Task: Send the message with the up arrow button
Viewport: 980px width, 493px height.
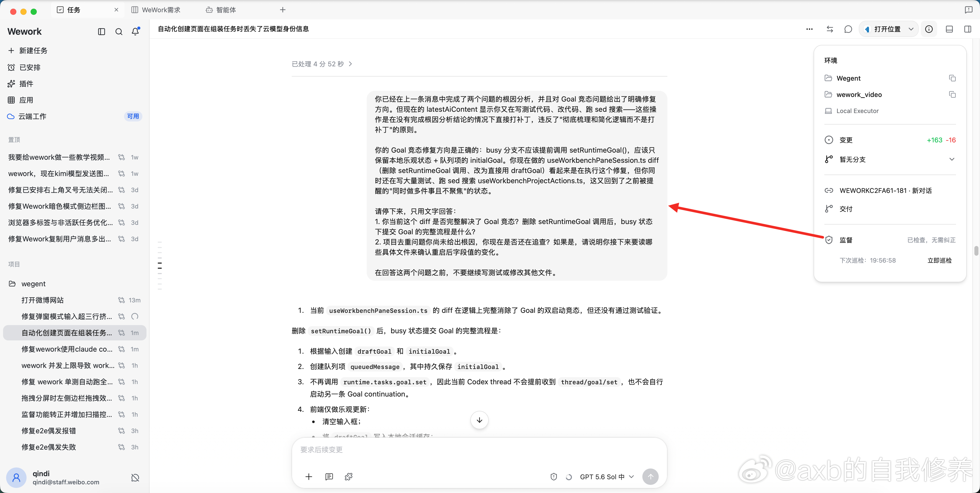Action: [650, 477]
